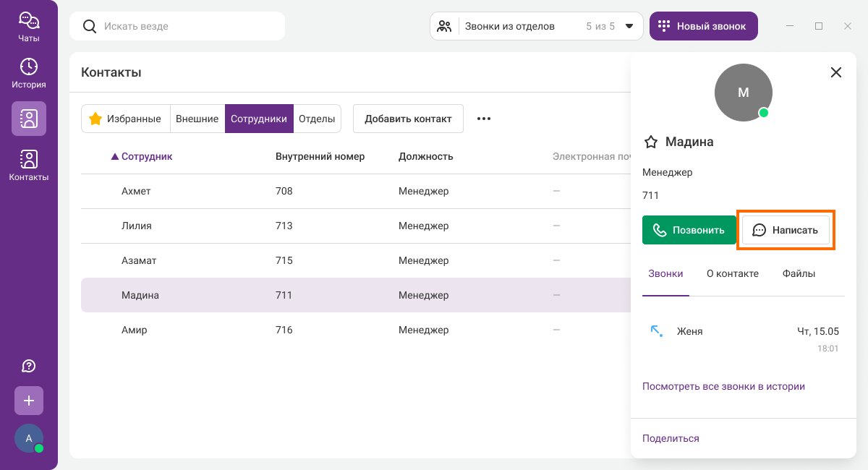This screenshot has width=868, height=470.
Task: Click the Написать message button
Action: point(786,230)
